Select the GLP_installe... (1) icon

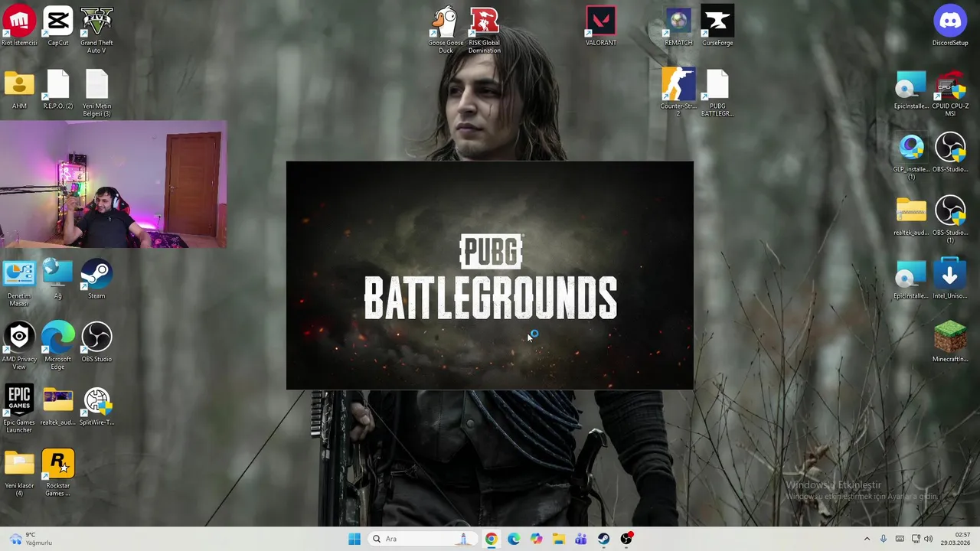click(911, 158)
